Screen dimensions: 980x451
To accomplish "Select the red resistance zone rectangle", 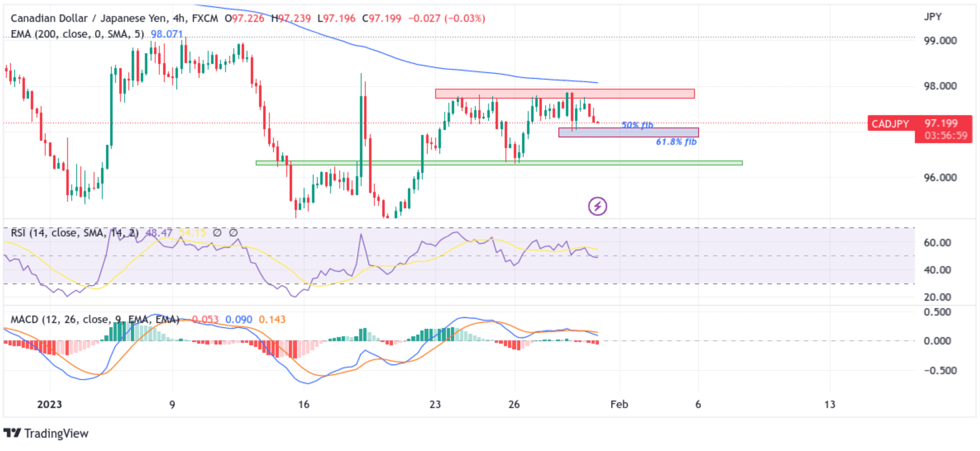I will tap(565, 94).
